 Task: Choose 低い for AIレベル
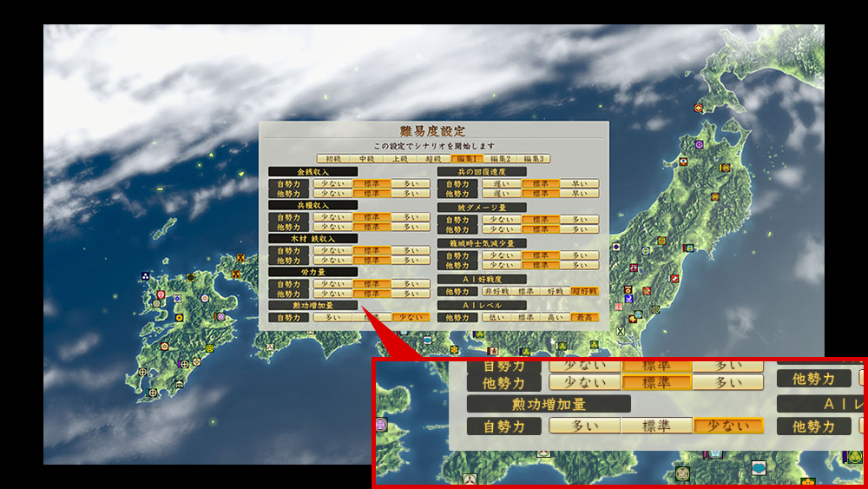click(x=496, y=318)
